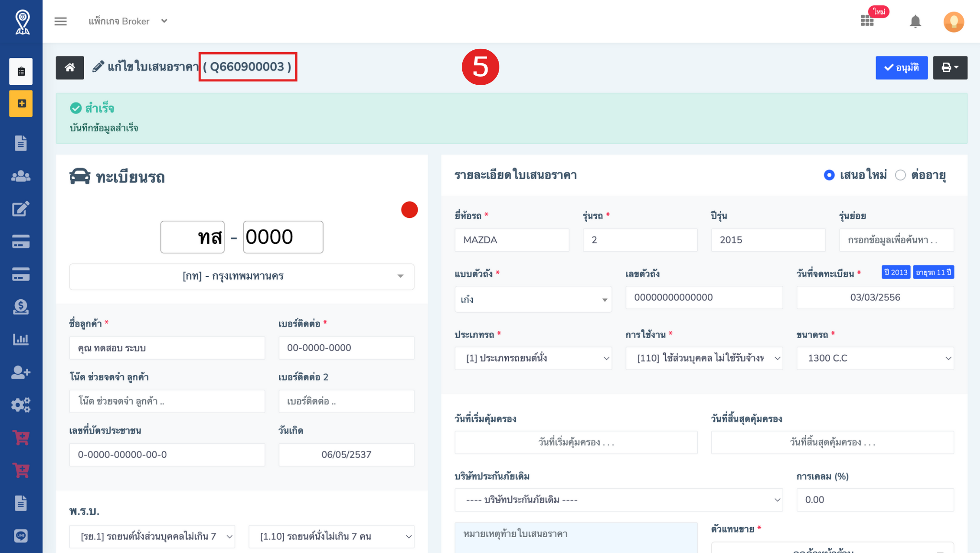Click the เบอร์ติดต่อ 2 field

[x=346, y=401]
